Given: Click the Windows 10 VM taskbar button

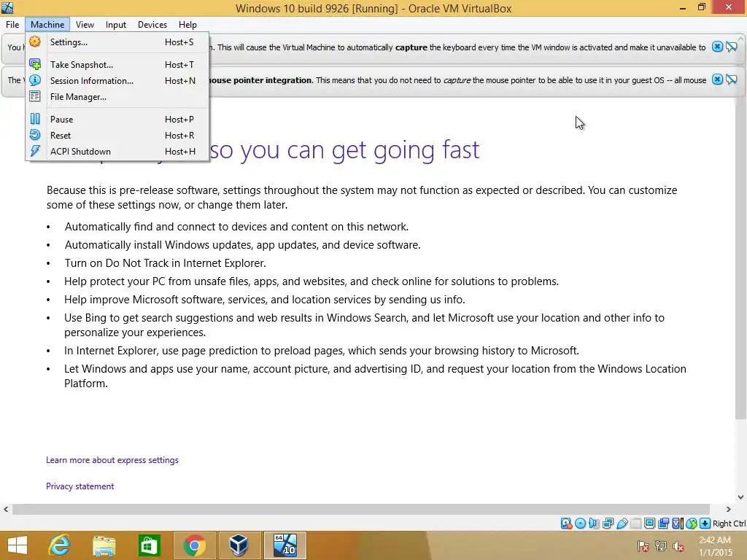Looking at the screenshot, I should [285, 545].
